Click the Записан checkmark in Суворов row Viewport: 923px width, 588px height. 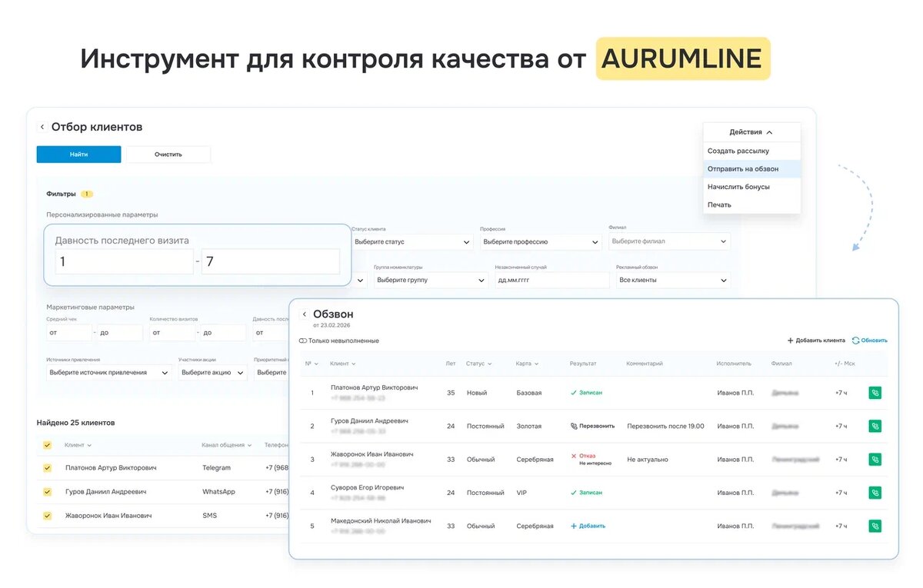(x=574, y=493)
